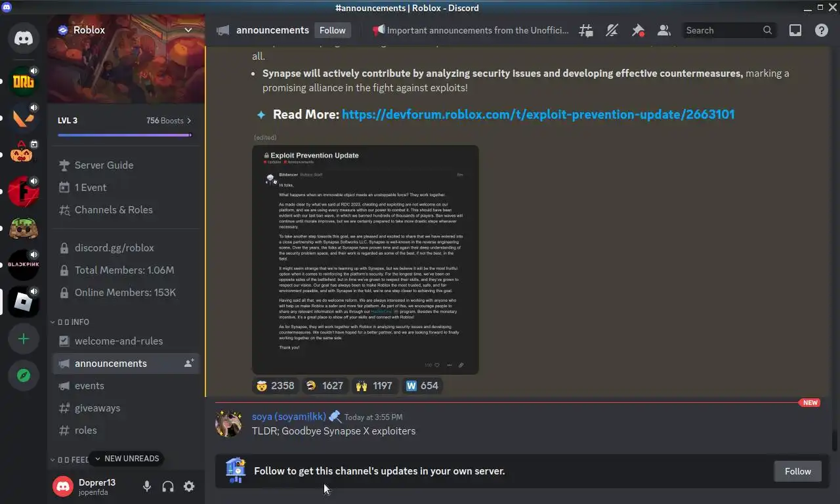Open giveaways channel
The width and height of the screenshot is (840, 504).
(x=126, y=408)
